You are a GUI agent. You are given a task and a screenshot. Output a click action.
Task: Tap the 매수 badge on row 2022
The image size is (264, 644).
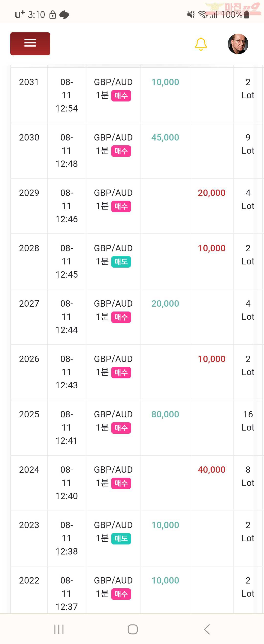click(x=121, y=594)
